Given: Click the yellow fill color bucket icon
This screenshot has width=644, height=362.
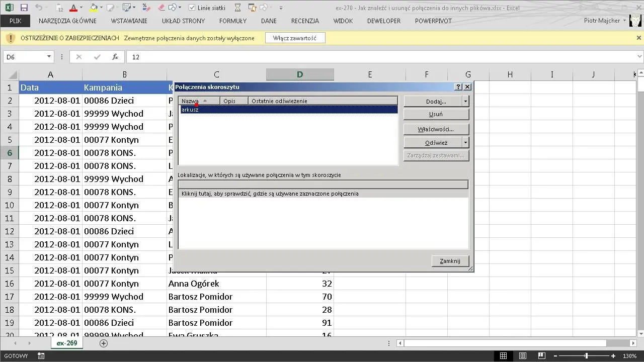Looking at the screenshot, I should [x=94, y=8].
